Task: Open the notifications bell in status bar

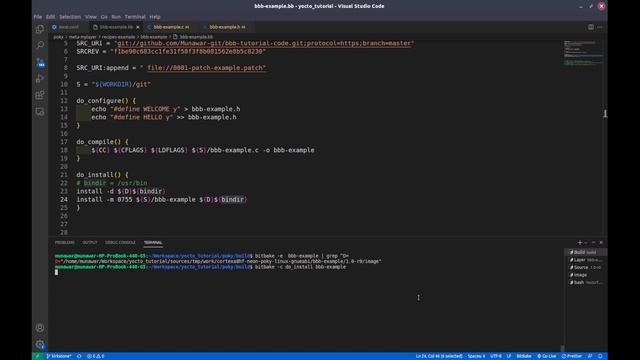Action: click(x=600, y=356)
